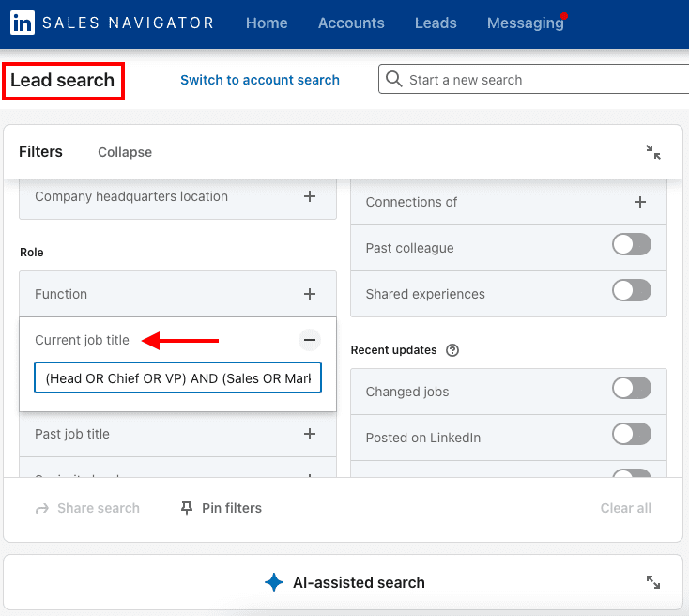Viewport: 689px width, 616px height.
Task: Click the Pin filters pushpin icon
Action: [187, 508]
